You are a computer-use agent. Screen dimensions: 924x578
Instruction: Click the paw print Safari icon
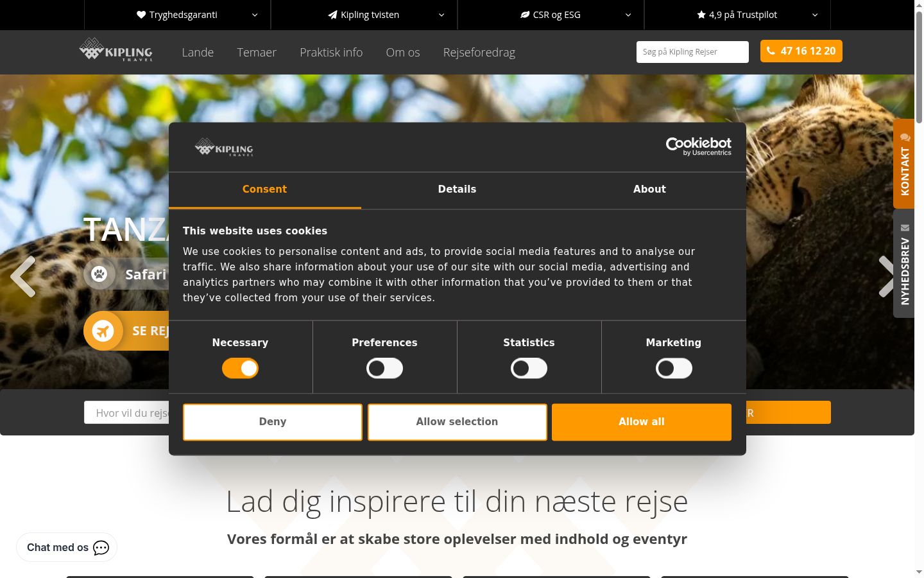point(99,274)
